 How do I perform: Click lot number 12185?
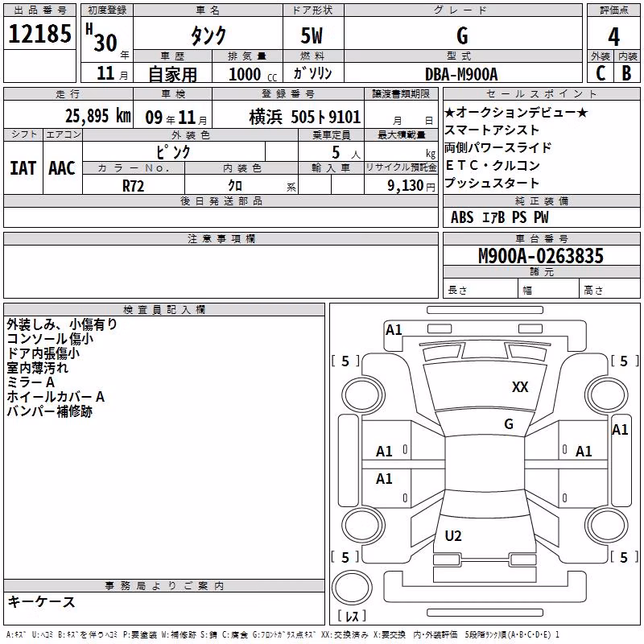click(x=39, y=34)
